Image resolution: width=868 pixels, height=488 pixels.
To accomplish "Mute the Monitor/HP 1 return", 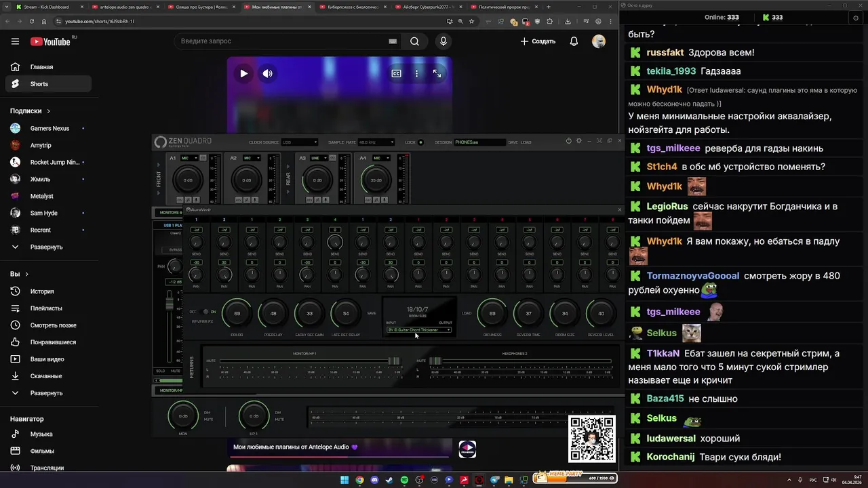I will click(210, 361).
